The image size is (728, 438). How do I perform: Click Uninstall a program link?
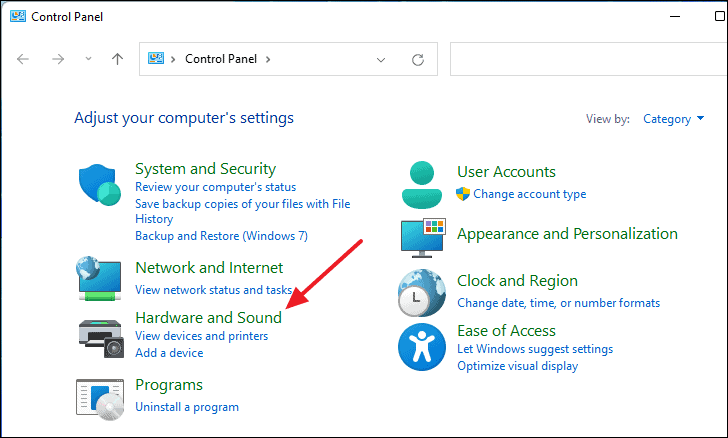click(187, 407)
